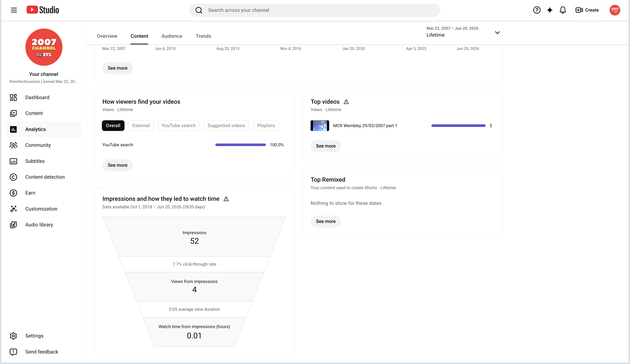Click the Views from impressions funnel section
The image size is (630, 364).
coord(194,286)
